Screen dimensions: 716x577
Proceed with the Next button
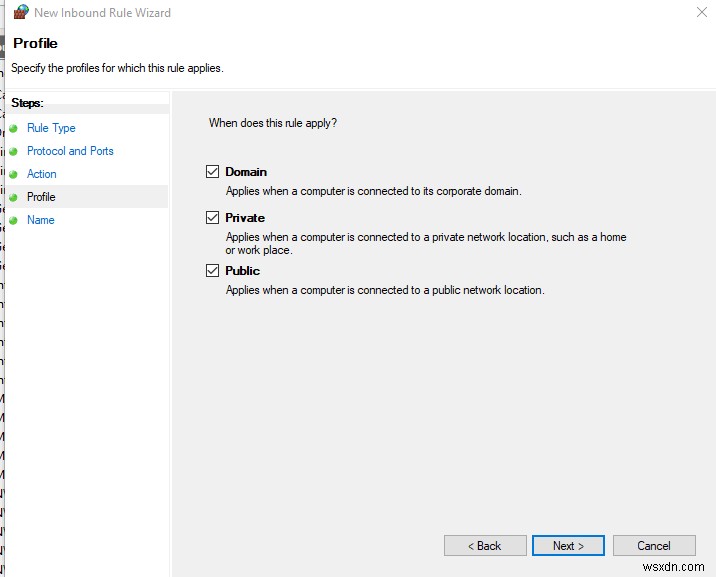pos(568,546)
